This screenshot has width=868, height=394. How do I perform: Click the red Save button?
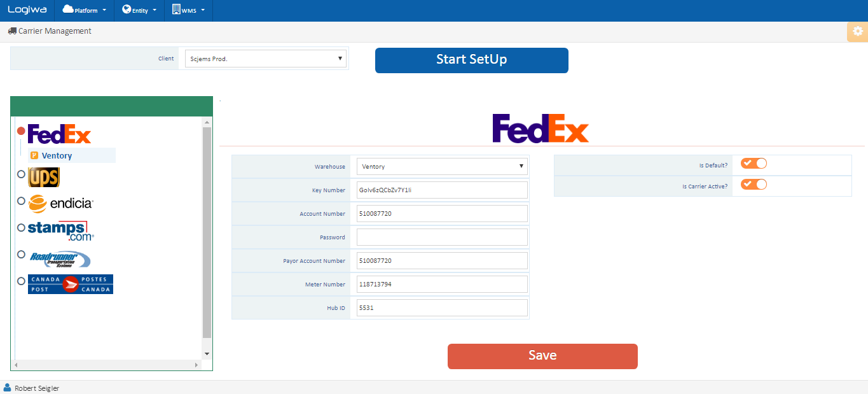(x=542, y=356)
